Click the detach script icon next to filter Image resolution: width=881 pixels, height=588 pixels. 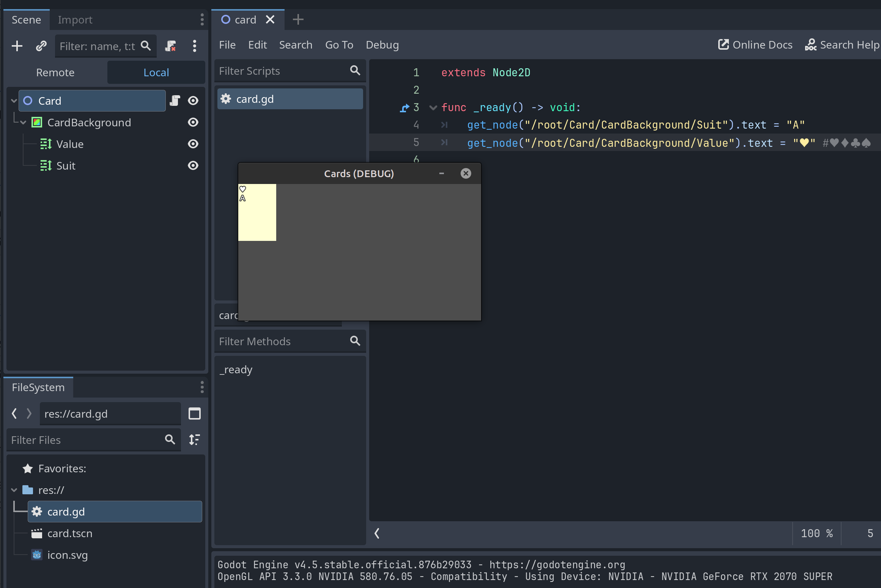tap(170, 46)
